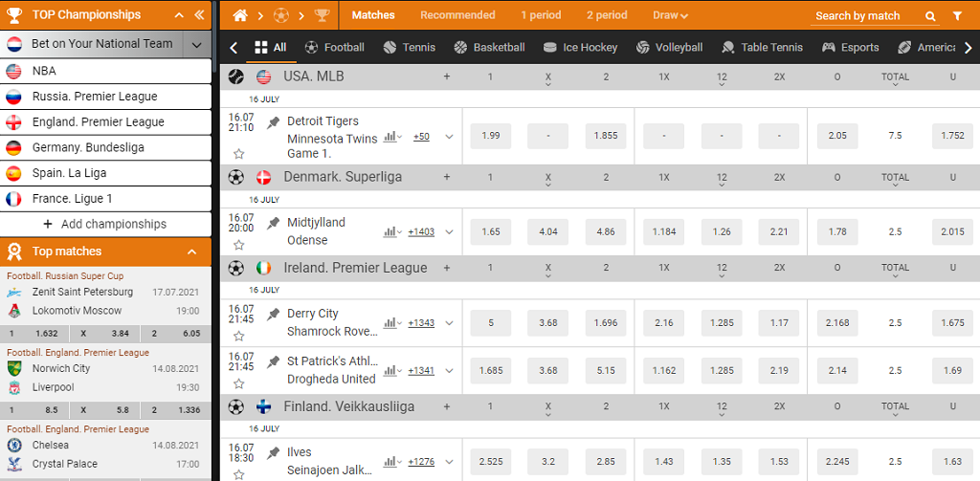Open the Draw dropdown menu
The height and width of the screenshot is (481, 980).
click(671, 15)
